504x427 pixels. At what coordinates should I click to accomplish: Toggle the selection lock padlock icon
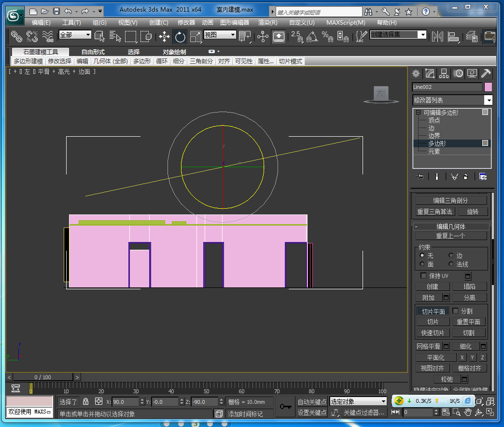pyautogui.click(x=85, y=402)
